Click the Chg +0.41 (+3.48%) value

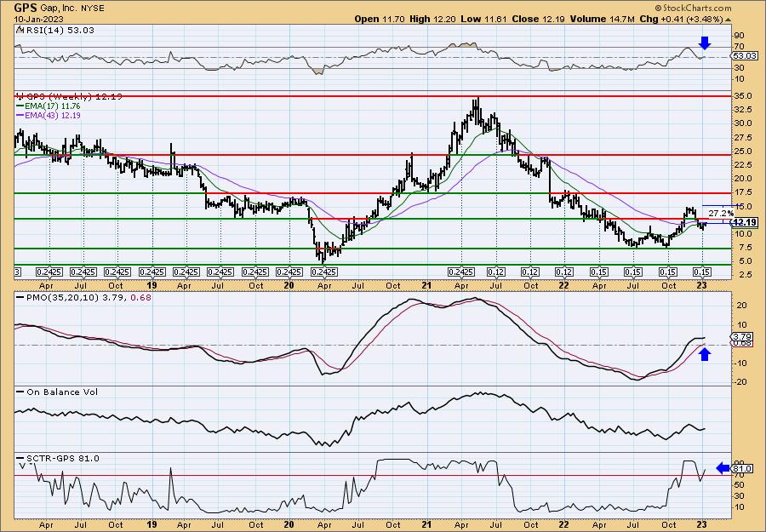point(682,19)
